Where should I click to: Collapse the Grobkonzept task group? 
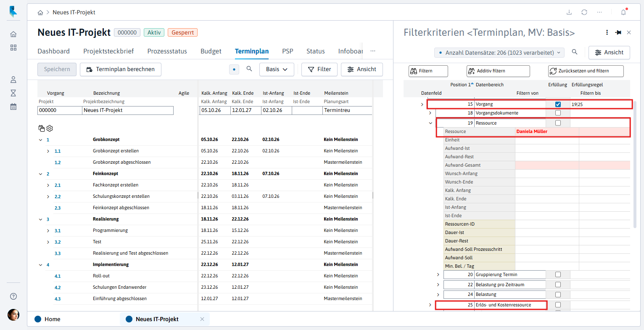click(41, 140)
